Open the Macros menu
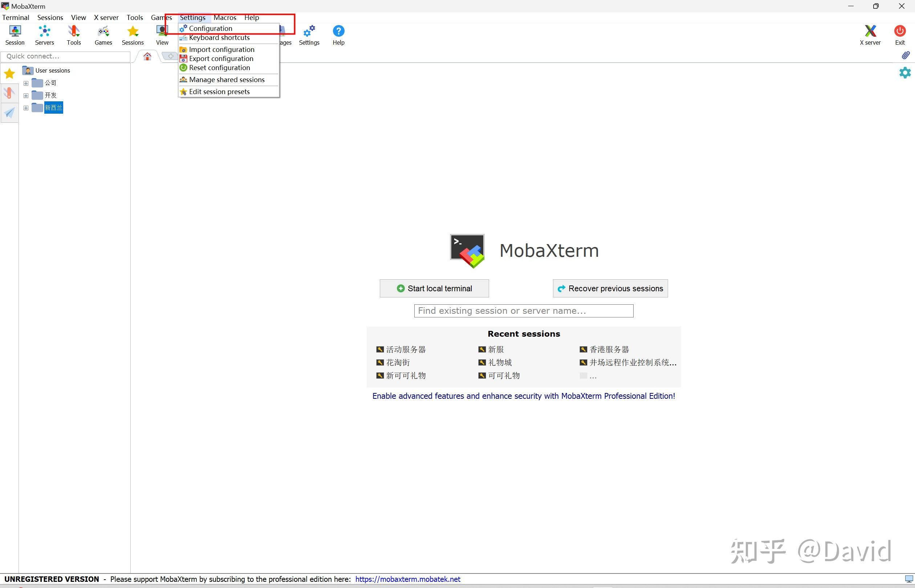Screen dimensions: 915x588 pos(225,17)
